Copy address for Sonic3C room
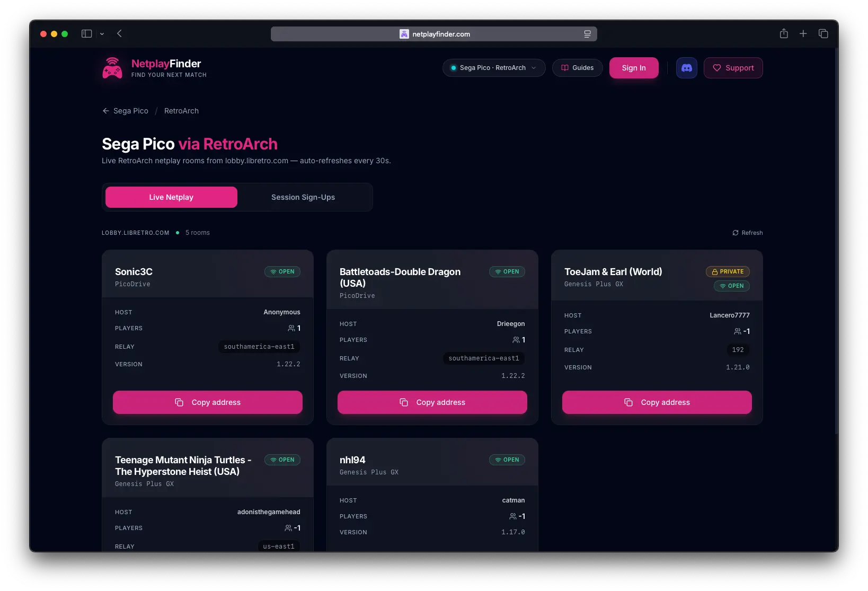The width and height of the screenshot is (868, 591). (208, 402)
